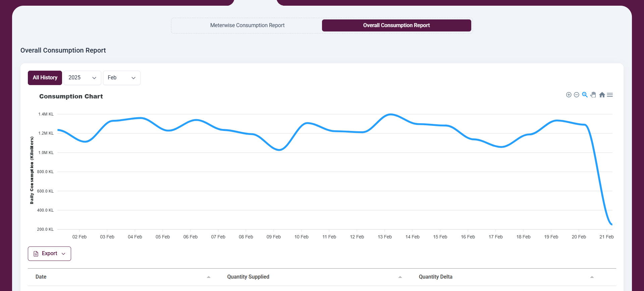Sort by Date column arrow
Image resolution: width=644 pixels, height=291 pixels.
point(209,277)
